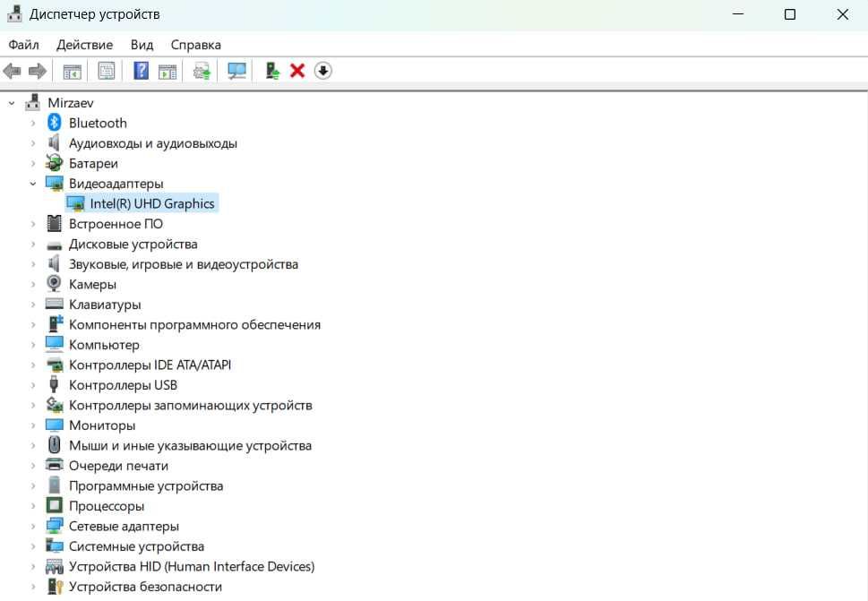Open the Properties toolbar icon
Image resolution: width=868 pixels, height=601 pixels.
(x=107, y=71)
